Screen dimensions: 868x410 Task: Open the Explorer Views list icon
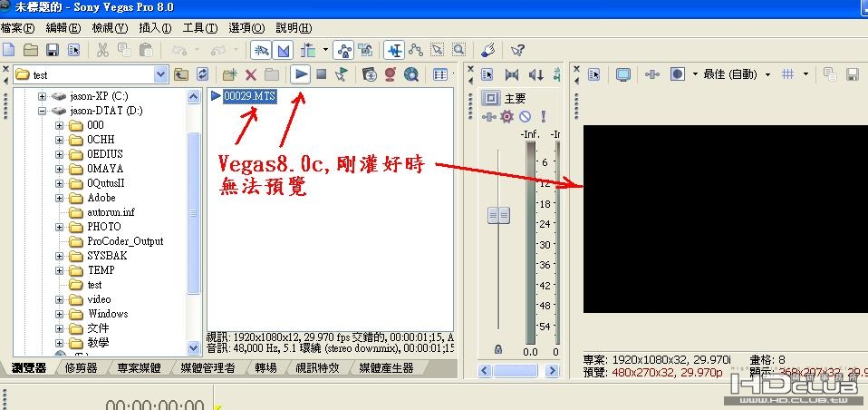[440, 74]
